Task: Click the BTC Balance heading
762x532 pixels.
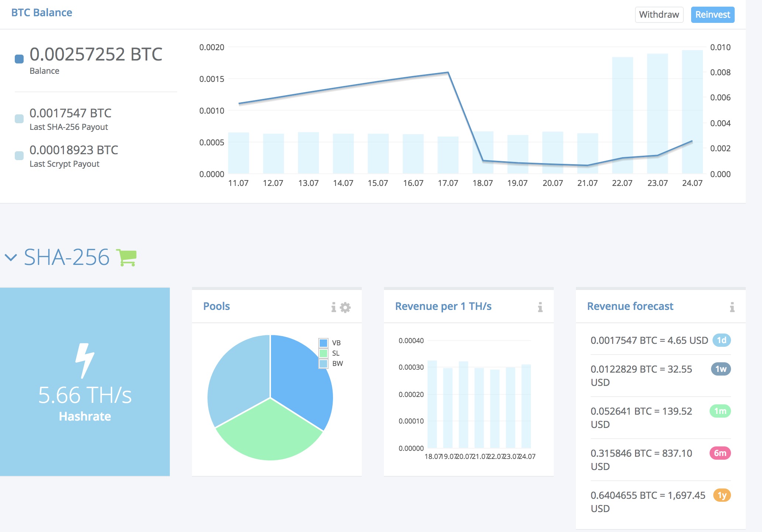Action: click(x=42, y=13)
